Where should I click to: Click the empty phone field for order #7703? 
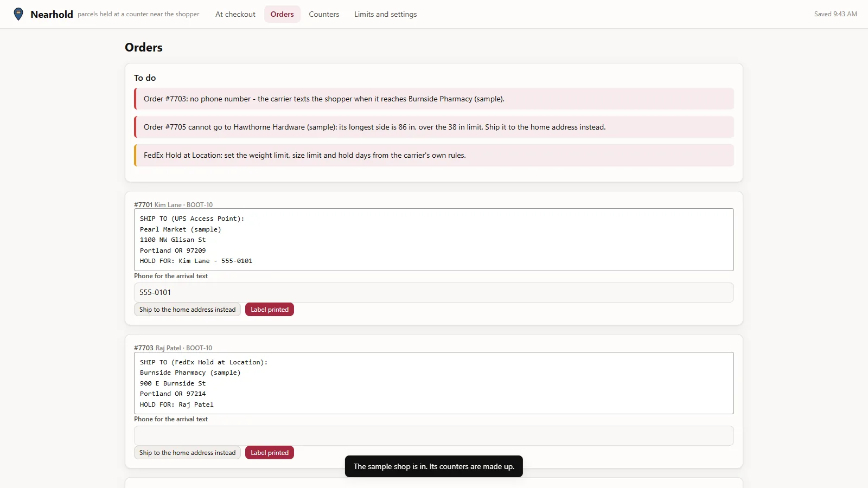pyautogui.click(x=434, y=435)
